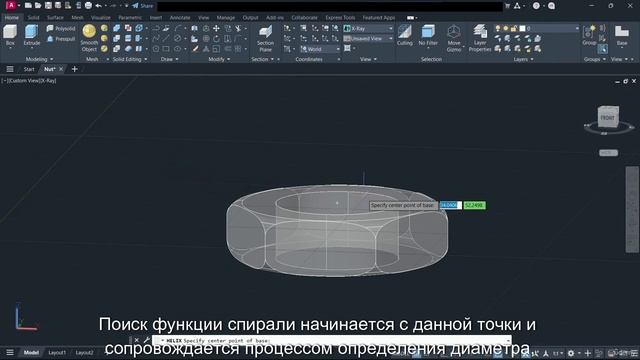Toggle the Culling selection option
640x360 pixels.
point(404,35)
